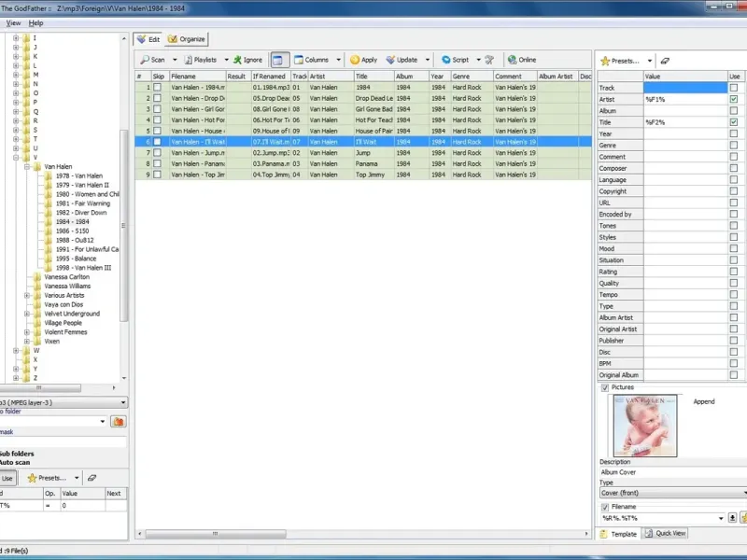Click the browse folder icon

(x=119, y=422)
